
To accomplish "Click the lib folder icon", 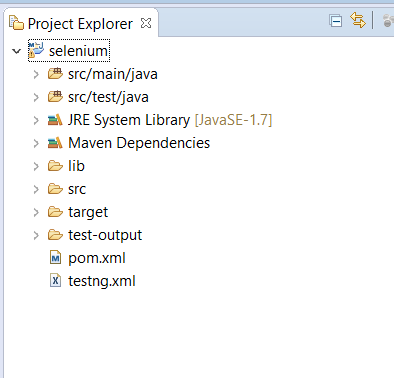I will [55, 166].
